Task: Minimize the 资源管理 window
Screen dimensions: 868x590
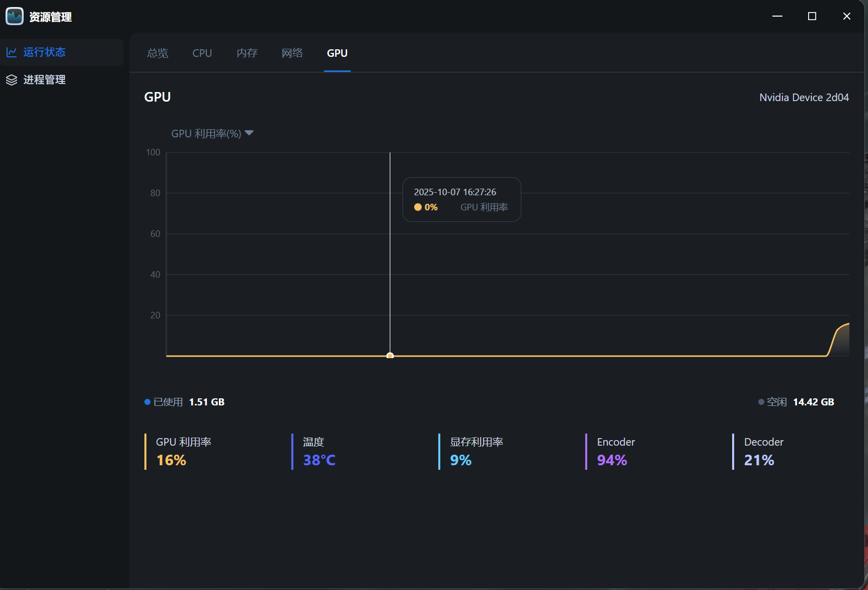Action: click(777, 17)
